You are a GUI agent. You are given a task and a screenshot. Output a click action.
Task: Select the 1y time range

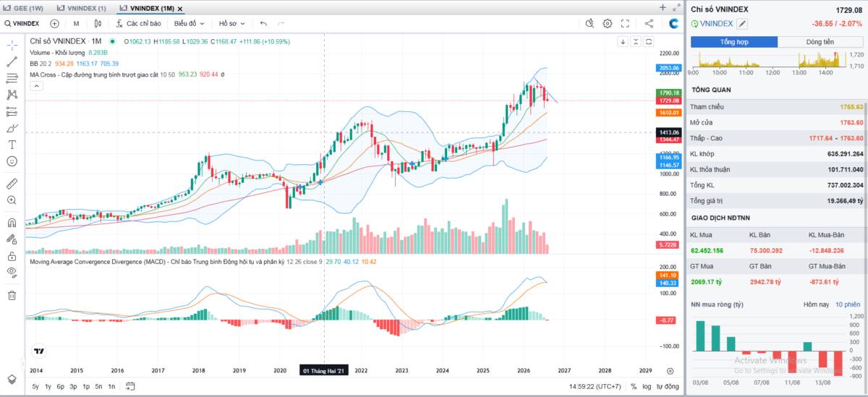[x=48, y=387]
